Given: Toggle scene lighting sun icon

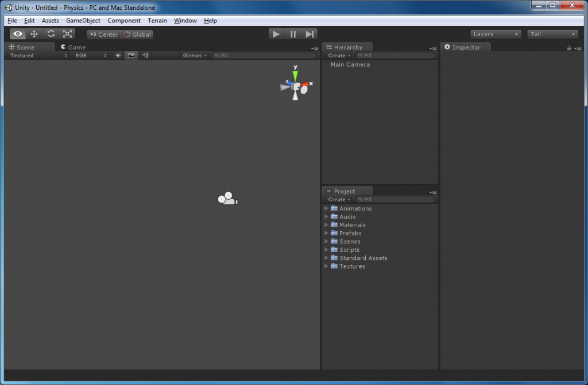Looking at the screenshot, I should point(118,56).
